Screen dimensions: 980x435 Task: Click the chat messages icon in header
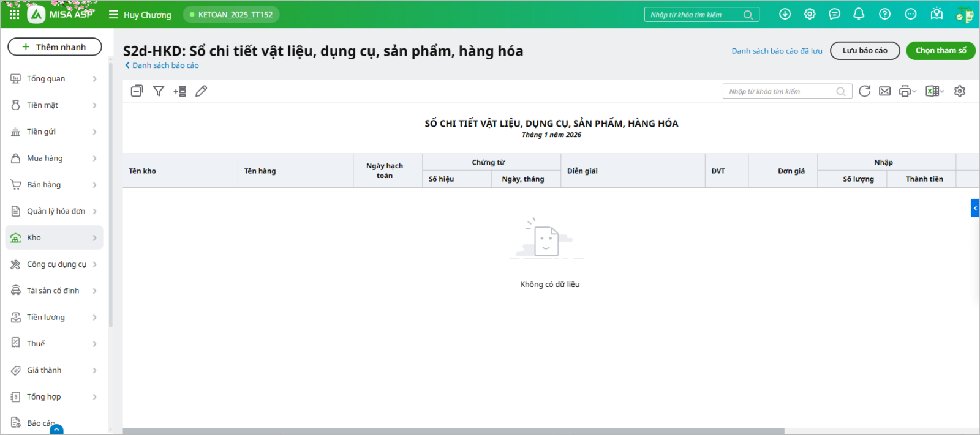tap(834, 14)
